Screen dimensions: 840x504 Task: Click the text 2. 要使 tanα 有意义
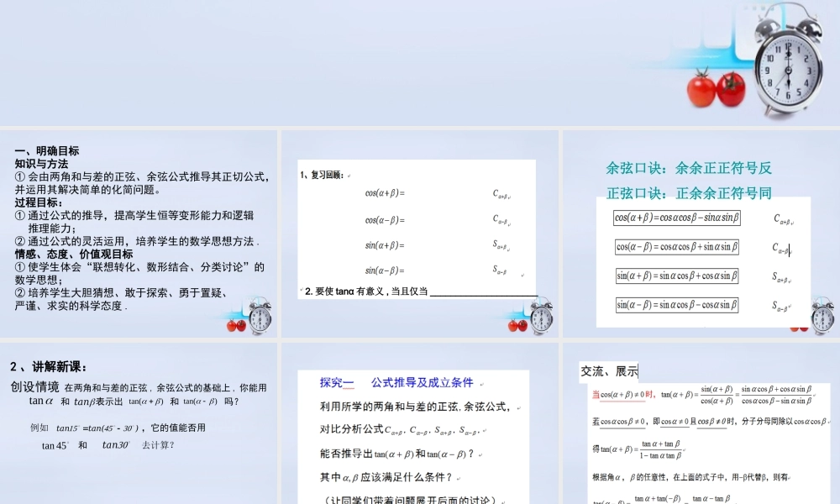345,291
